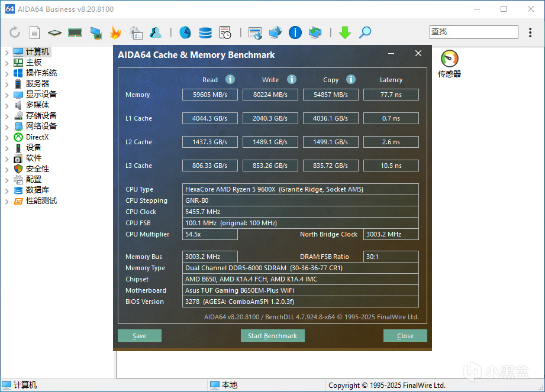Image resolution: width=545 pixels, height=392 pixels.
Task: Click Memory Read value 59605 MB/s
Action: (210, 95)
